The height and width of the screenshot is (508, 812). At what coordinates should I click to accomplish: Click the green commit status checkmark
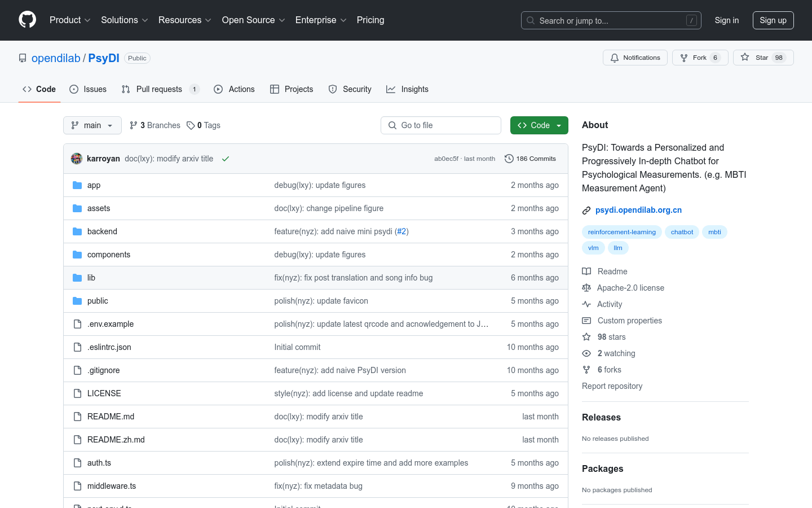pyautogui.click(x=226, y=159)
